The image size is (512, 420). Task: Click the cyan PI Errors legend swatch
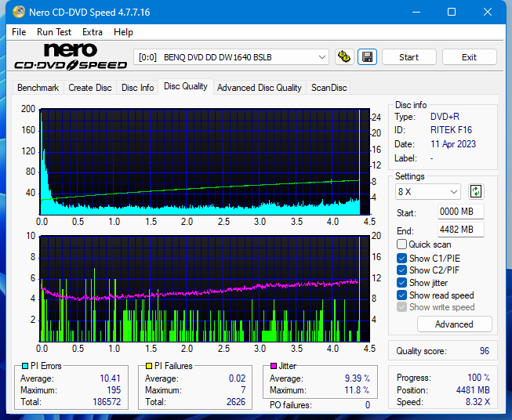(x=25, y=366)
